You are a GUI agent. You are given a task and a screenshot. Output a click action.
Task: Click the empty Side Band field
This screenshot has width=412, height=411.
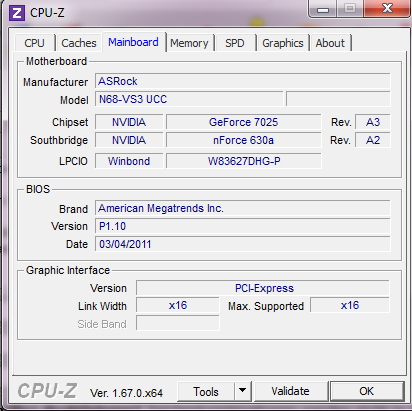[178, 323]
